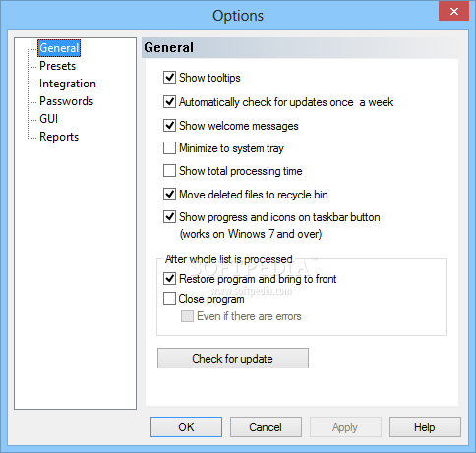Uncheck Restore program and bring to front
The height and width of the screenshot is (453, 476).
(169, 279)
